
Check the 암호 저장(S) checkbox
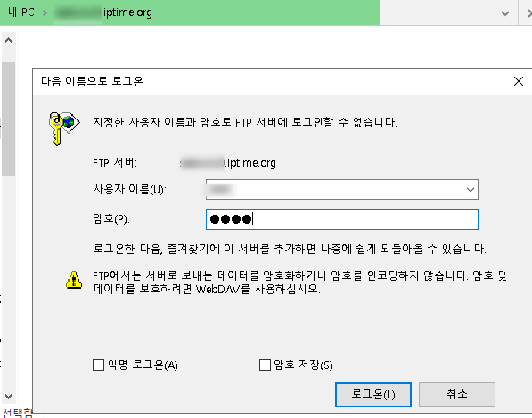265,365
